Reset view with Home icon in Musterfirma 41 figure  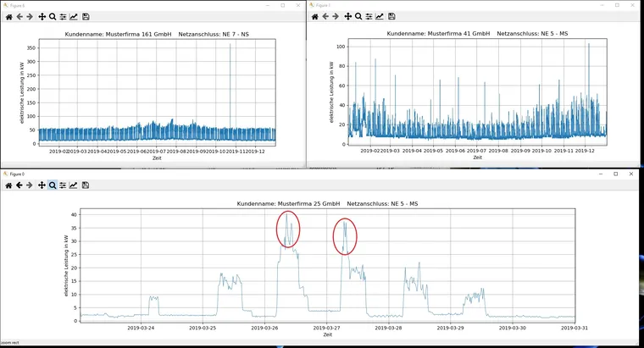tap(314, 16)
